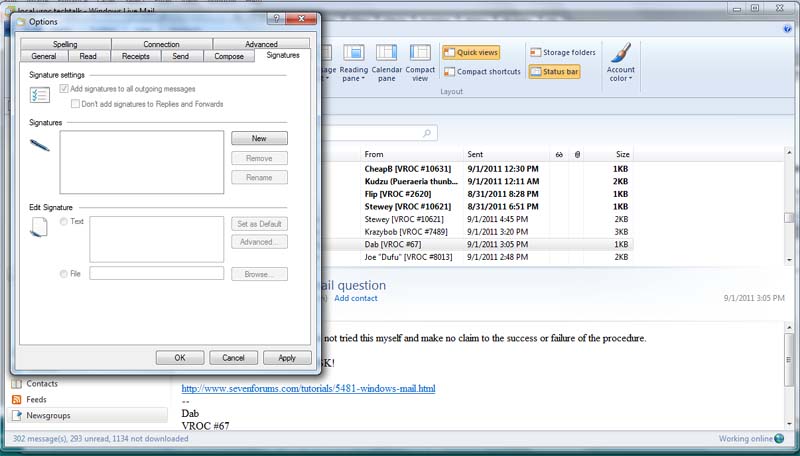Click the Rename signature button

coord(259,178)
